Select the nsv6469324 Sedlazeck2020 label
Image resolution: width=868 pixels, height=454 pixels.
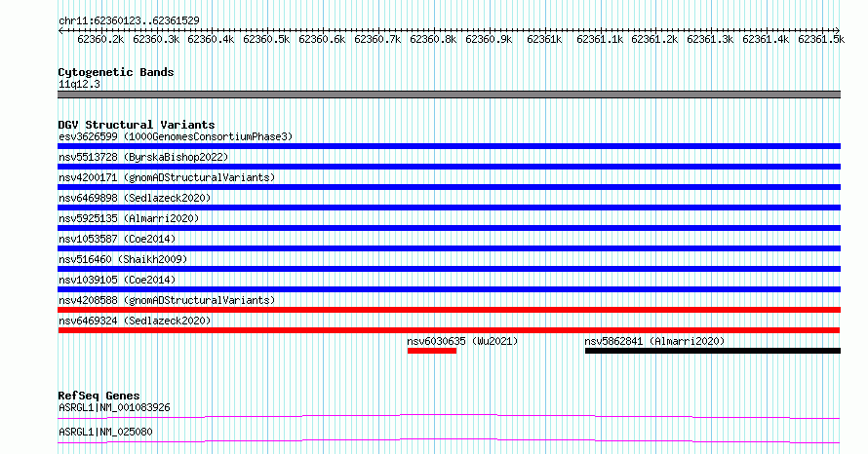(x=135, y=321)
